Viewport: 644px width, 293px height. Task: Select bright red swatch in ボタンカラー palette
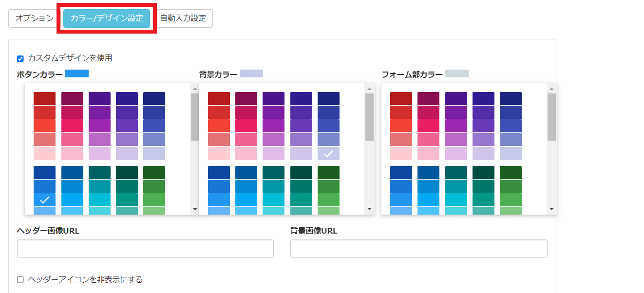pyautogui.click(x=44, y=126)
